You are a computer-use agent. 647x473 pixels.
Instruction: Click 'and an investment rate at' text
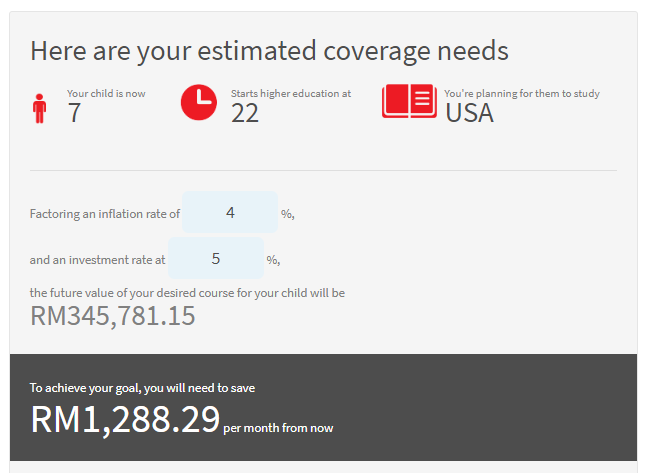pos(97,260)
